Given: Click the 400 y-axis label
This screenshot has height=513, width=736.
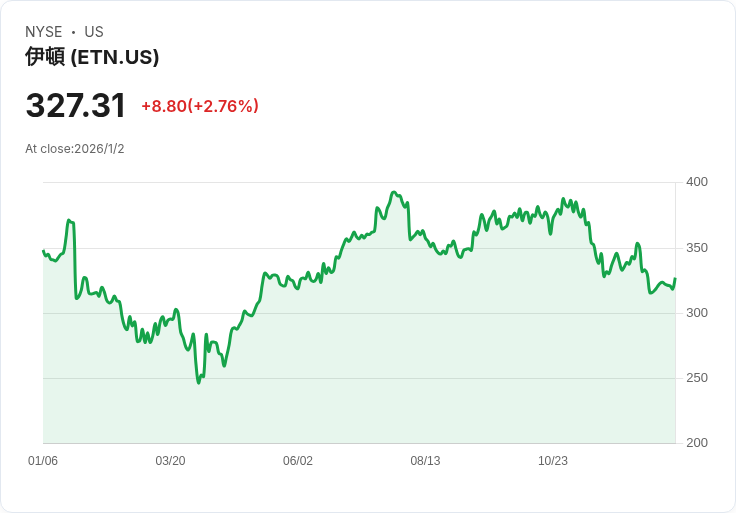Looking at the screenshot, I should [x=697, y=182].
